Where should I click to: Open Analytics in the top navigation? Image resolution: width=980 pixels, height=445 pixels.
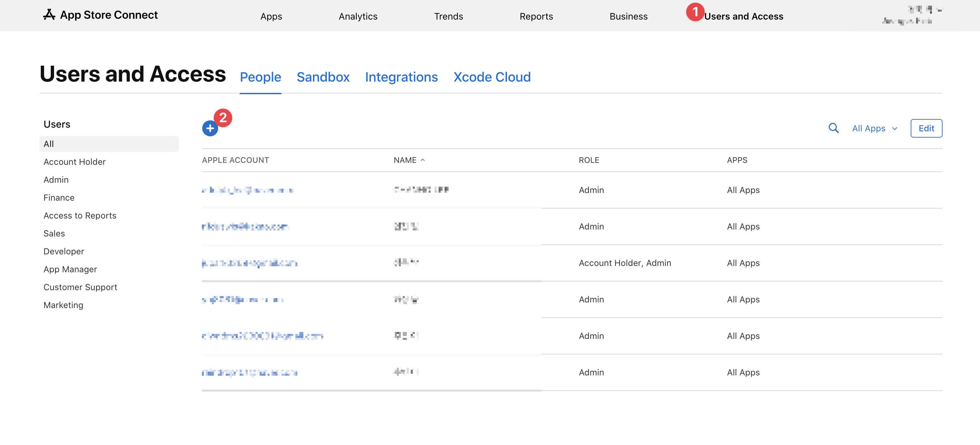tap(358, 16)
